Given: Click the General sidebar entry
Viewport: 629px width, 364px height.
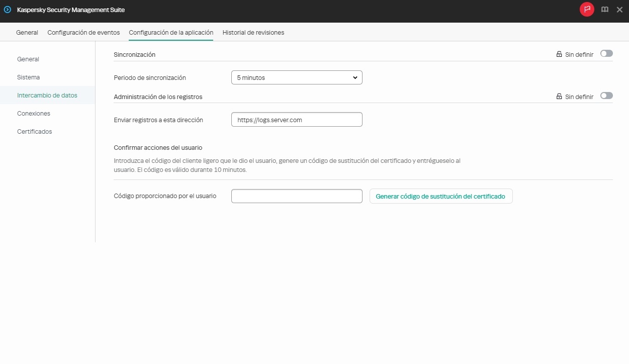Looking at the screenshot, I should coord(28,59).
